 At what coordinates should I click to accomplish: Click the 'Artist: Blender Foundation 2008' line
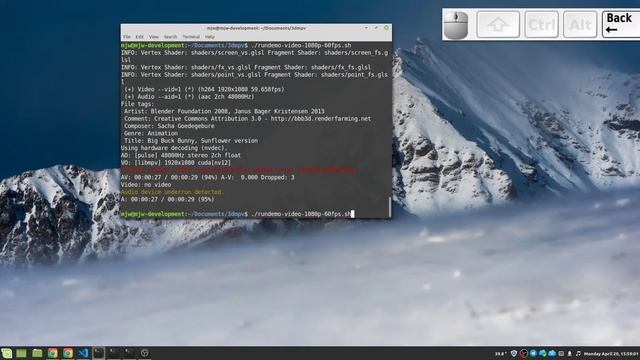[x=224, y=111]
